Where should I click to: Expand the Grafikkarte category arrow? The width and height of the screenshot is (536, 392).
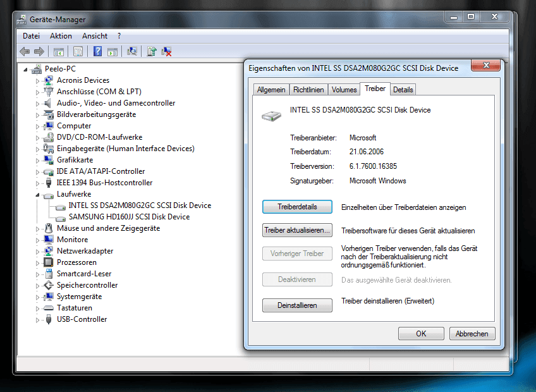[x=37, y=161]
